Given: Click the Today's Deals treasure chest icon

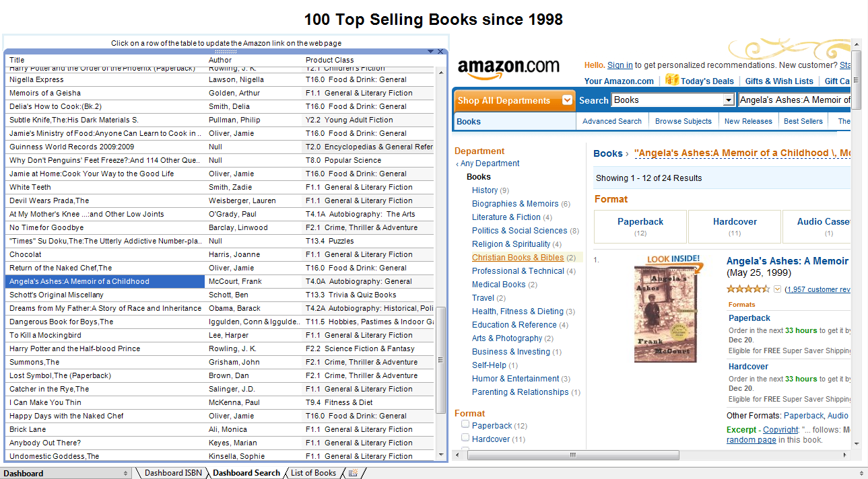Looking at the screenshot, I should [671, 80].
